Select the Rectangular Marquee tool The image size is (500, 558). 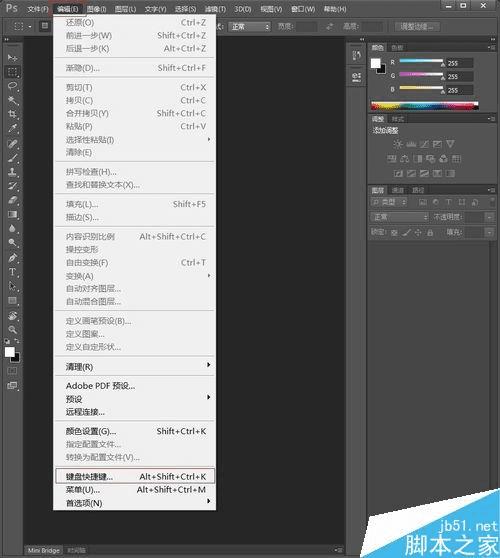click(x=12, y=72)
